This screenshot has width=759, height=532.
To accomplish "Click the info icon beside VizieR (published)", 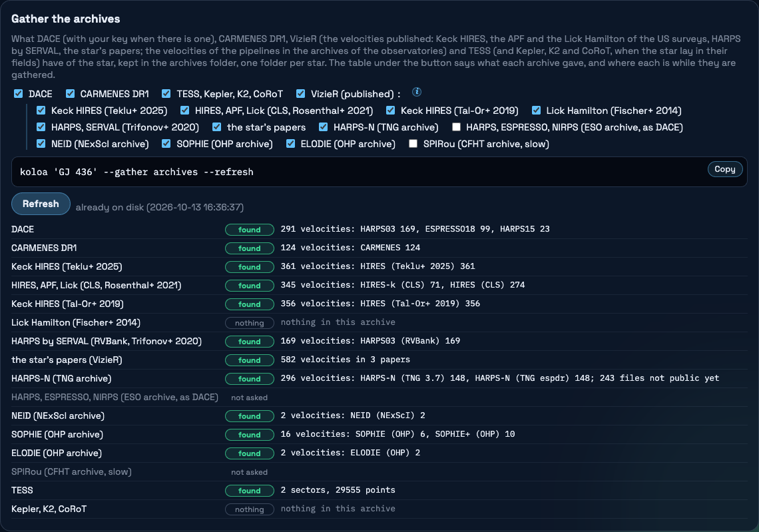I will pyautogui.click(x=416, y=92).
